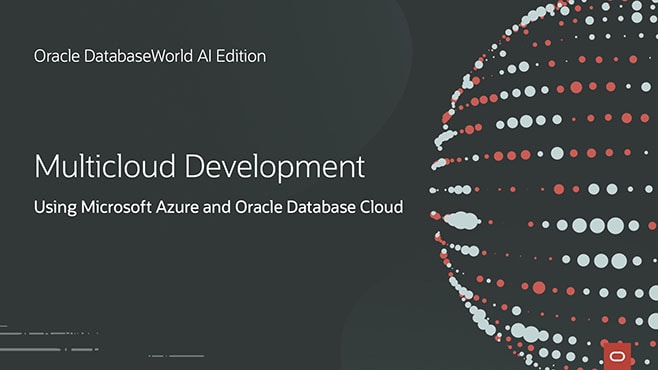658x370 pixels.
Task: Click the red Oracle logo icon
Action: point(617,356)
